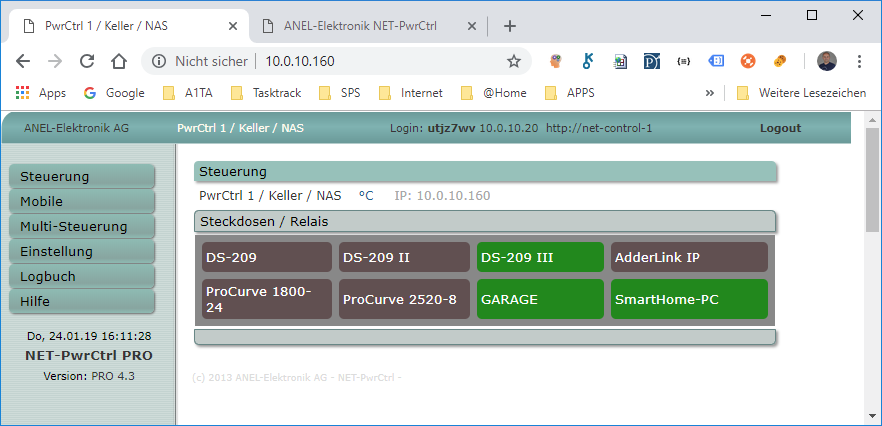Go back with the browser back arrow
Screen dimensions: 882x426
(22, 61)
